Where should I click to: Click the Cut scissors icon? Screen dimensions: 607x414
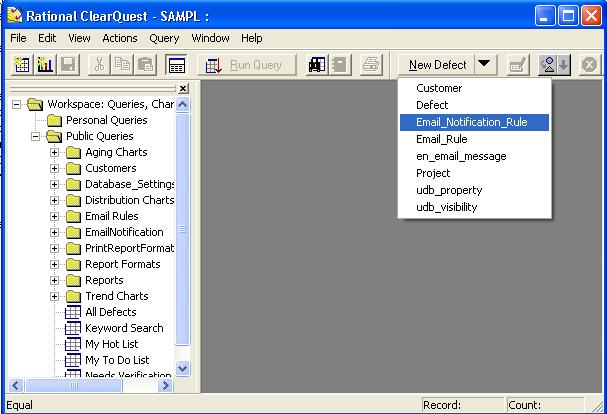[99, 65]
